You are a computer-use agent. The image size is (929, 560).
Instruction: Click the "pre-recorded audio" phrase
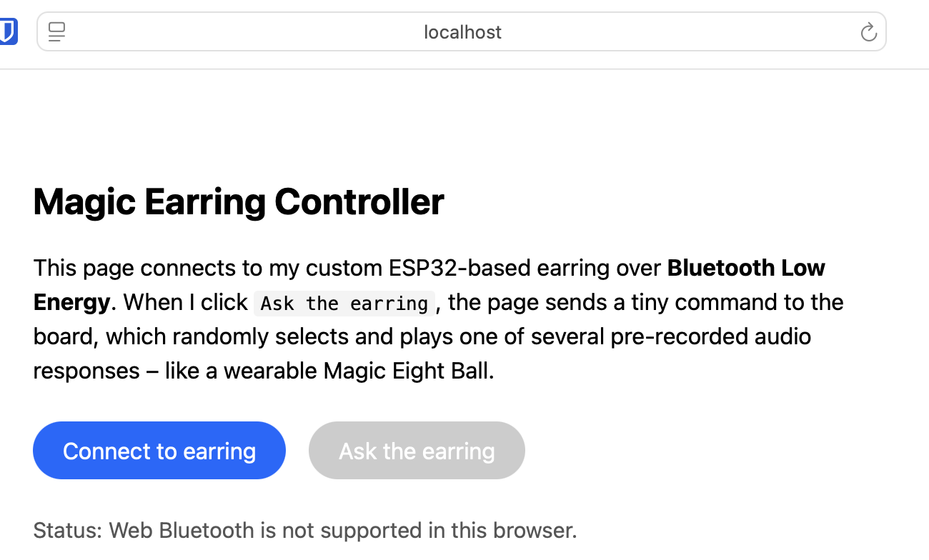tap(710, 336)
